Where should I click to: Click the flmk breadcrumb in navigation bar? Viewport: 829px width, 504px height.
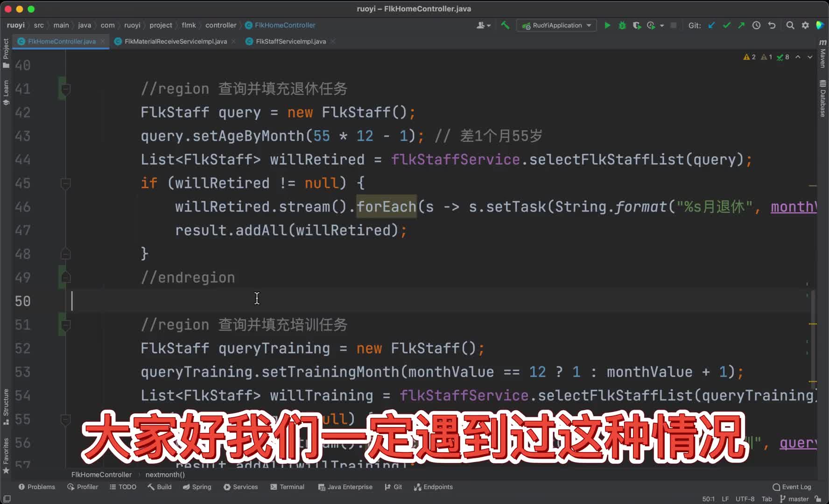[x=189, y=25]
